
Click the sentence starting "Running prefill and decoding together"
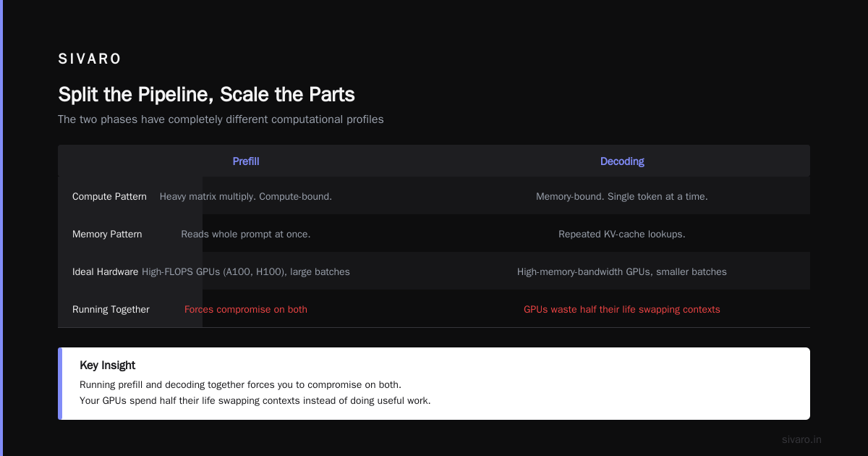[x=240, y=384]
